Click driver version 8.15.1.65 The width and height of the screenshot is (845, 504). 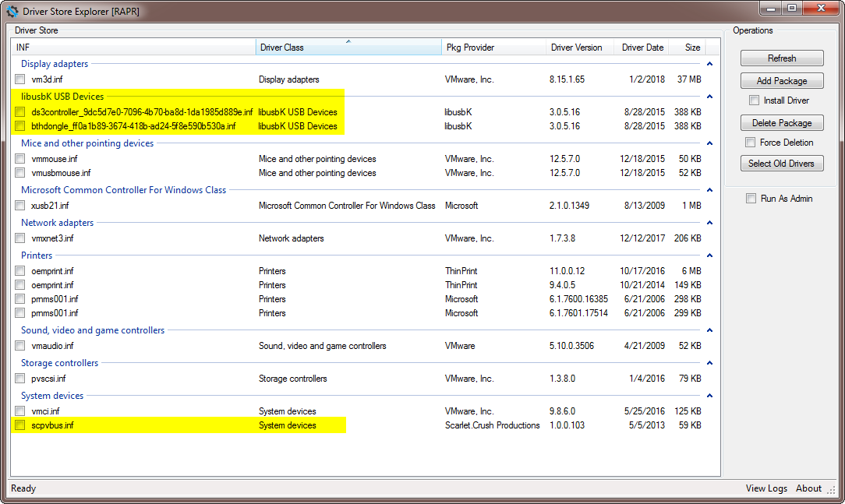click(x=567, y=79)
